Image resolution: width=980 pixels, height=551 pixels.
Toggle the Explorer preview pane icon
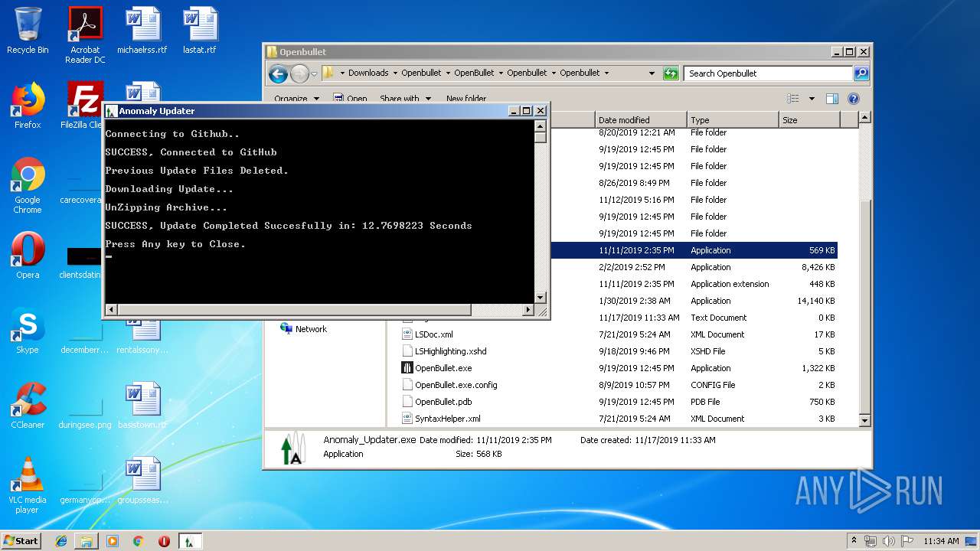(832, 99)
